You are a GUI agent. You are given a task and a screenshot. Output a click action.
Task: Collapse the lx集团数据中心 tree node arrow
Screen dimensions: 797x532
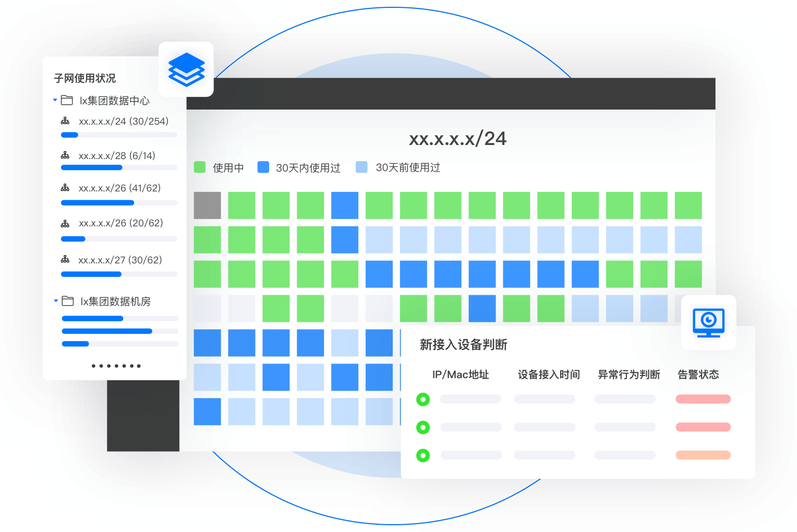tap(55, 100)
